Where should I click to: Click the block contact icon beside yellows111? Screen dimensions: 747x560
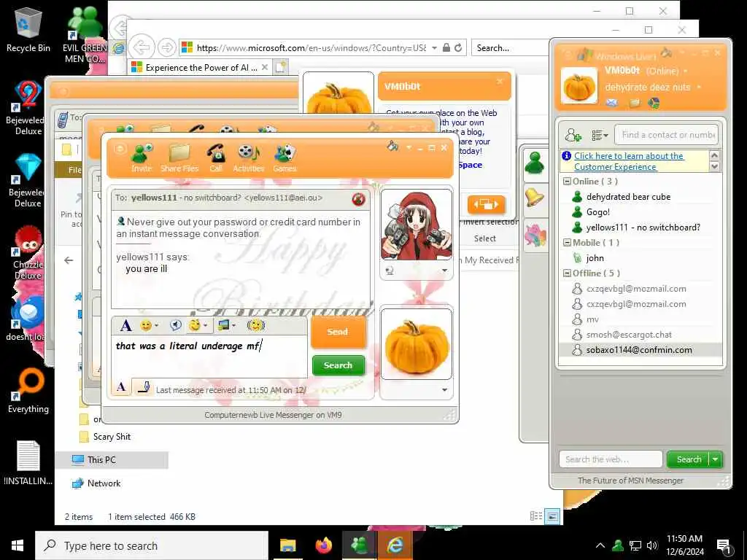pos(358,199)
